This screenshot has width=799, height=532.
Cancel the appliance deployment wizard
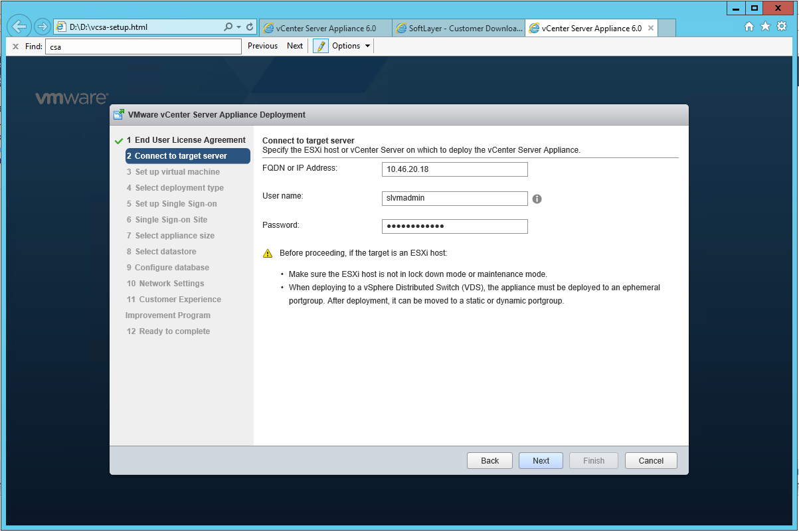651,461
